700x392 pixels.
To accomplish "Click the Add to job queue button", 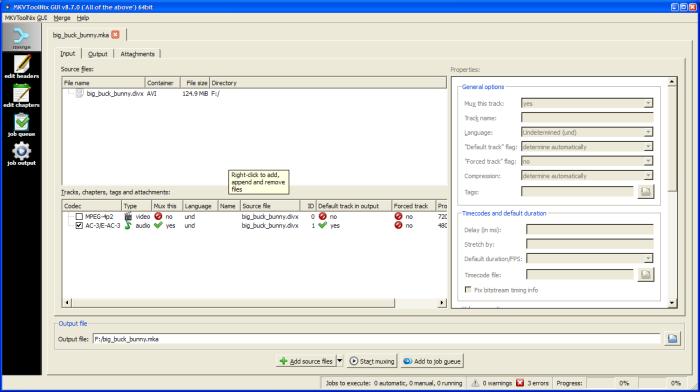I will (x=432, y=361).
